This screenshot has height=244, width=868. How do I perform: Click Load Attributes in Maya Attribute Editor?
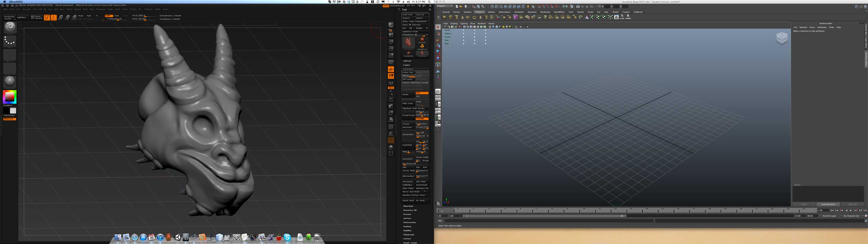coord(828,204)
